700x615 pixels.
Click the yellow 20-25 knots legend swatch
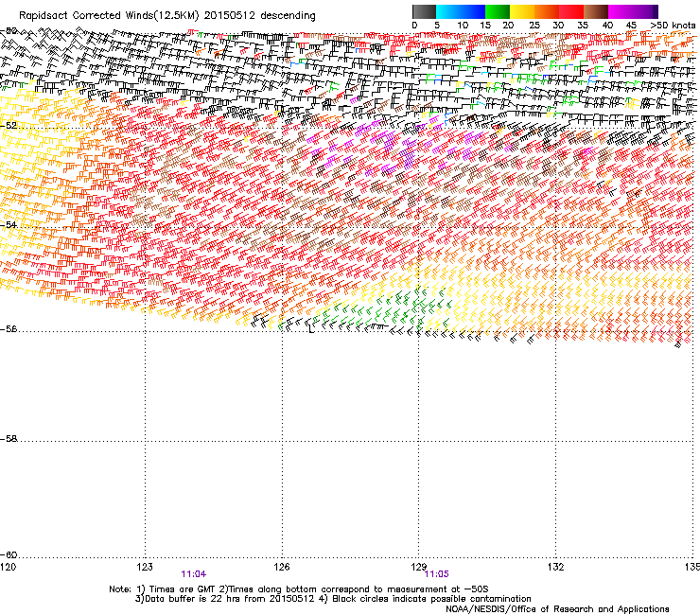[522, 11]
